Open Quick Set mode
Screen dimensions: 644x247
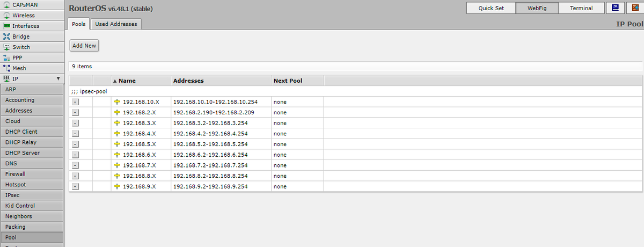pos(491,8)
